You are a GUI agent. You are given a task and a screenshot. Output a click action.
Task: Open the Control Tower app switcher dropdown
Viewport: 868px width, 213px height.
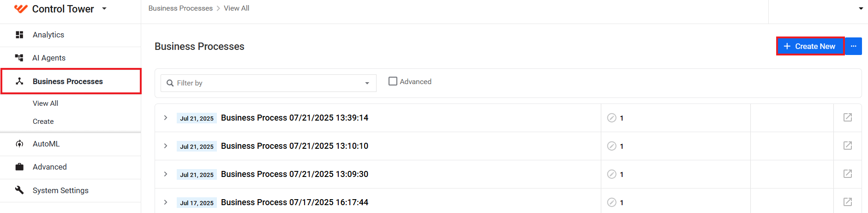104,8
